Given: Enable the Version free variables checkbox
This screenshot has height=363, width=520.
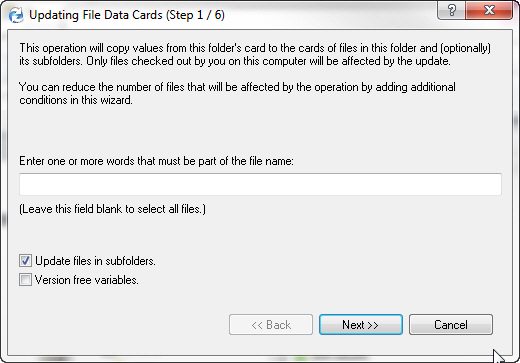Looking at the screenshot, I should coord(25,280).
